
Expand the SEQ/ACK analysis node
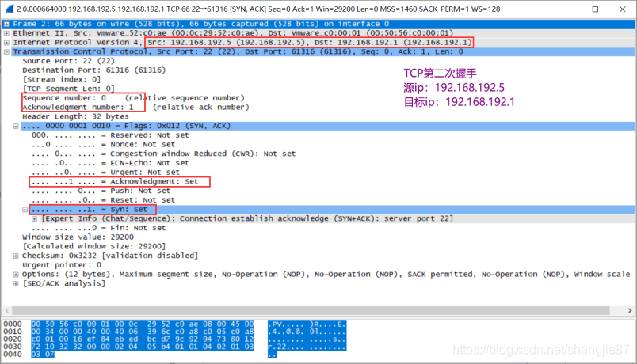tap(17, 283)
